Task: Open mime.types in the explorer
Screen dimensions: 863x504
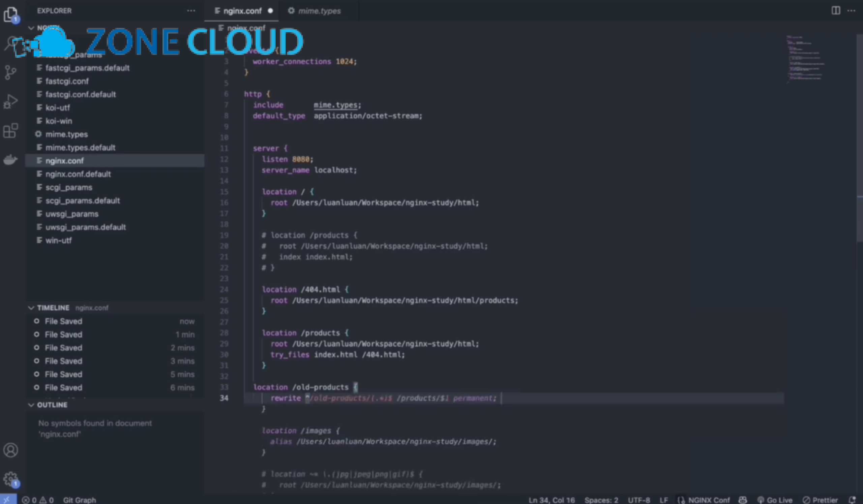Action: 115,134
